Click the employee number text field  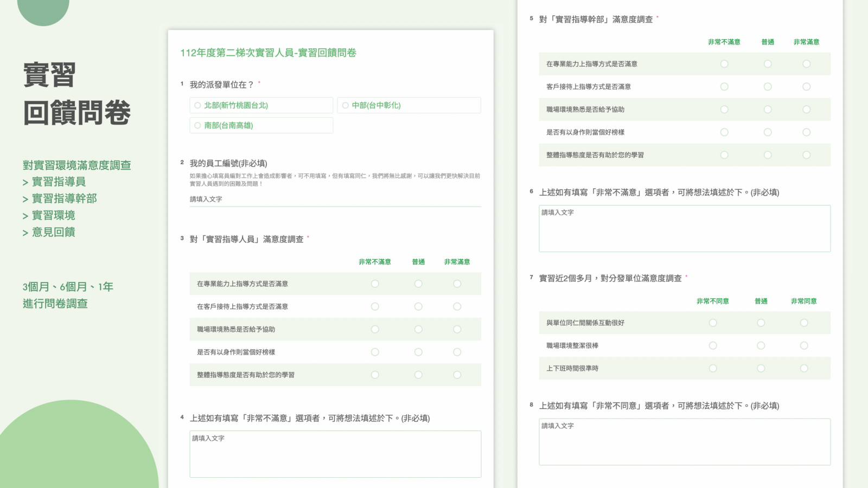335,199
